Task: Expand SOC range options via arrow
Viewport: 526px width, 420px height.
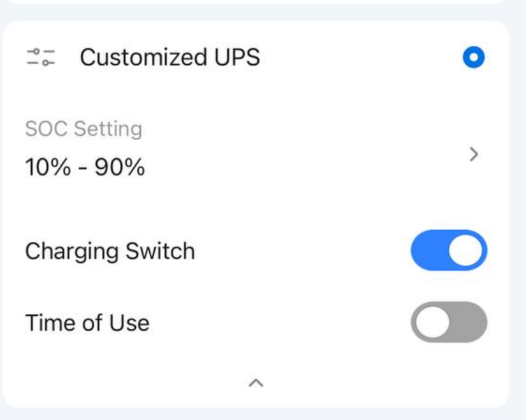Action: 474,155
